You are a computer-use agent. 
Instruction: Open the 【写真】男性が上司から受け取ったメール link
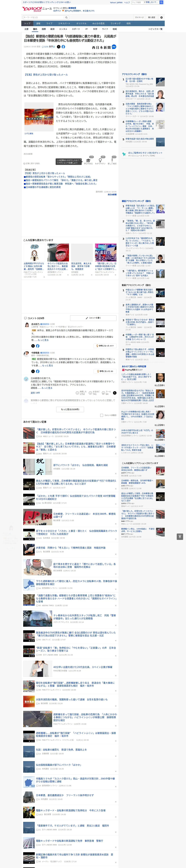(46, 75)
